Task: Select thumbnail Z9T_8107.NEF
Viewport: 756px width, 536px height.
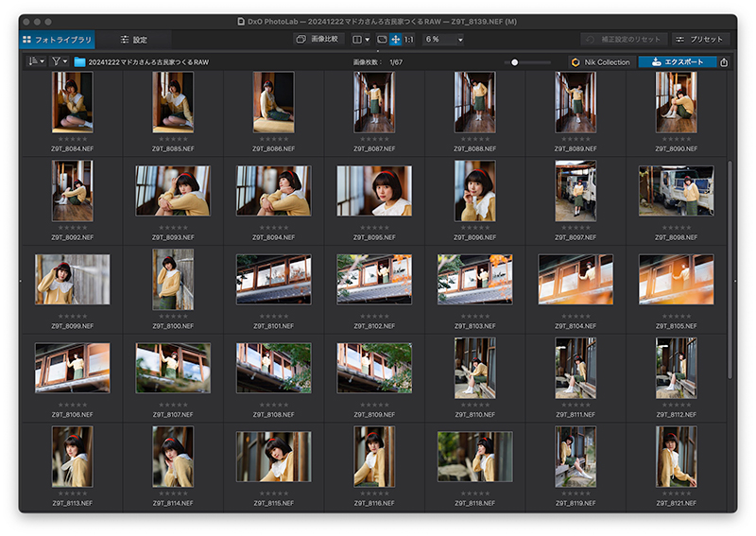Action: [x=173, y=368]
